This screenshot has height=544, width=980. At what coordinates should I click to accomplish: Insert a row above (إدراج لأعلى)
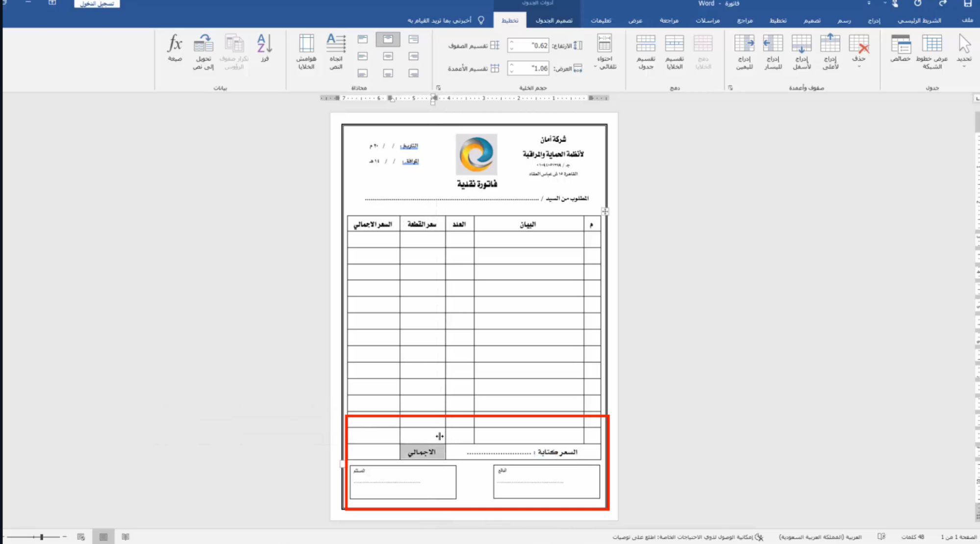(830, 51)
